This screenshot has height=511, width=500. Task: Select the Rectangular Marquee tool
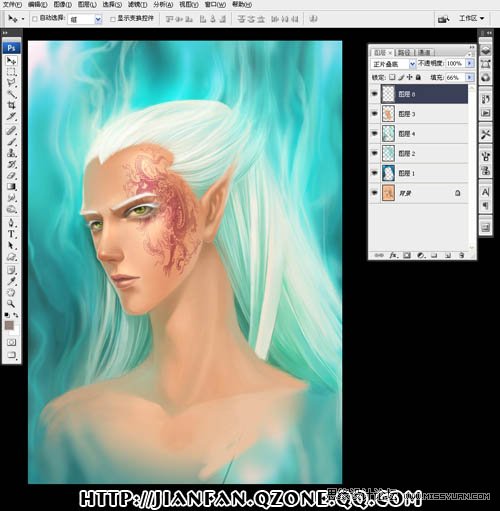coord(11,72)
